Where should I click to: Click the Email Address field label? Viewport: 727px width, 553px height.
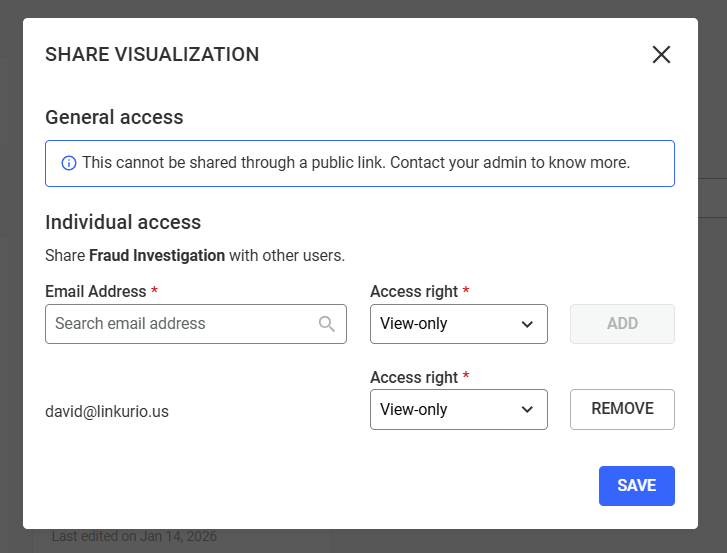[96, 291]
